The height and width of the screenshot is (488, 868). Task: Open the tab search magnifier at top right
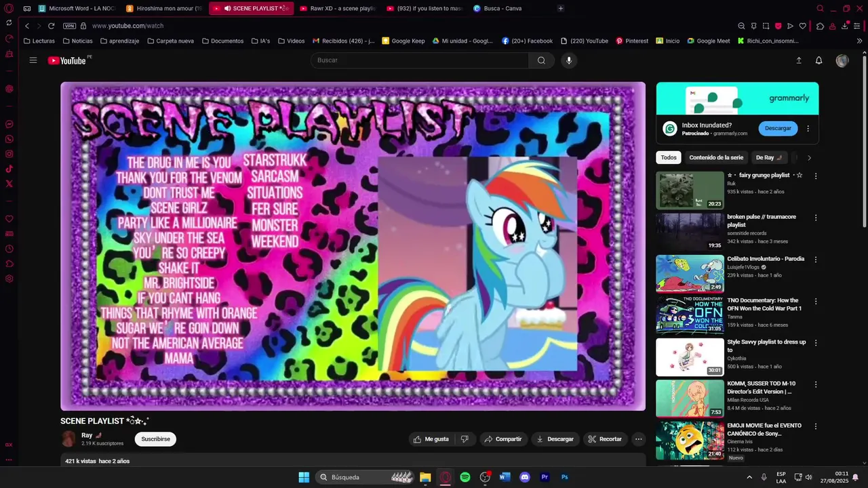tap(820, 9)
